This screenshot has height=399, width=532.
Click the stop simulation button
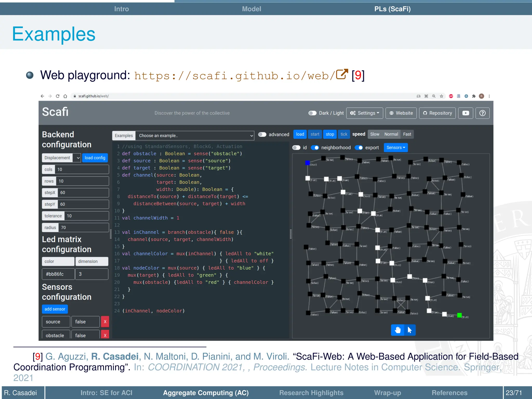[x=330, y=134]
